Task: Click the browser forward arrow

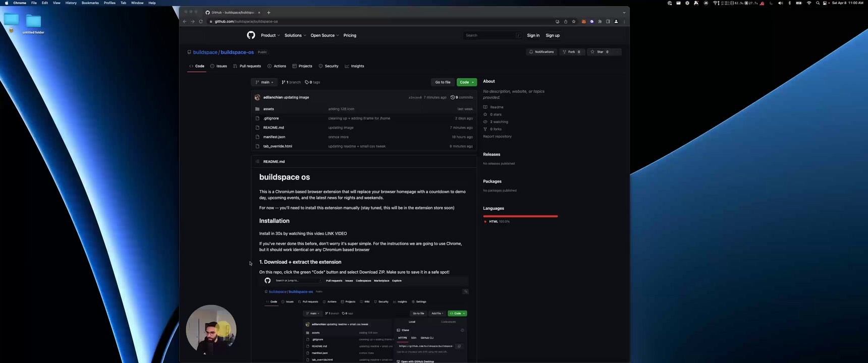Action: pos(193,22)
